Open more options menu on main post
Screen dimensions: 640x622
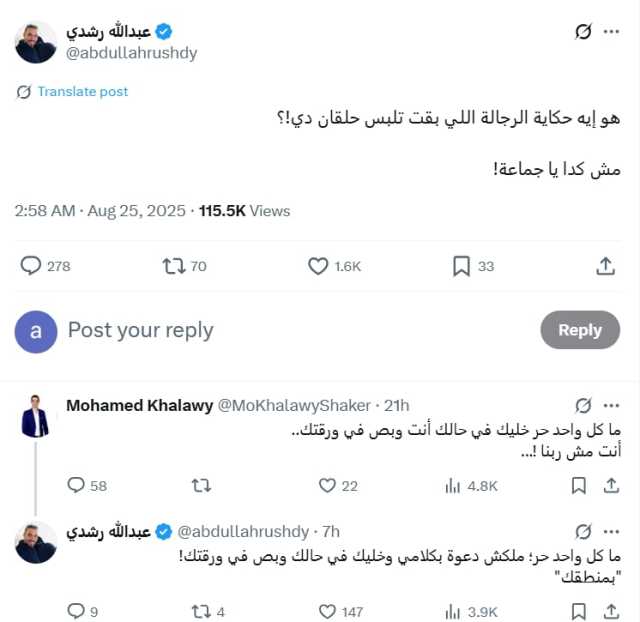click(x=611, y=32)
